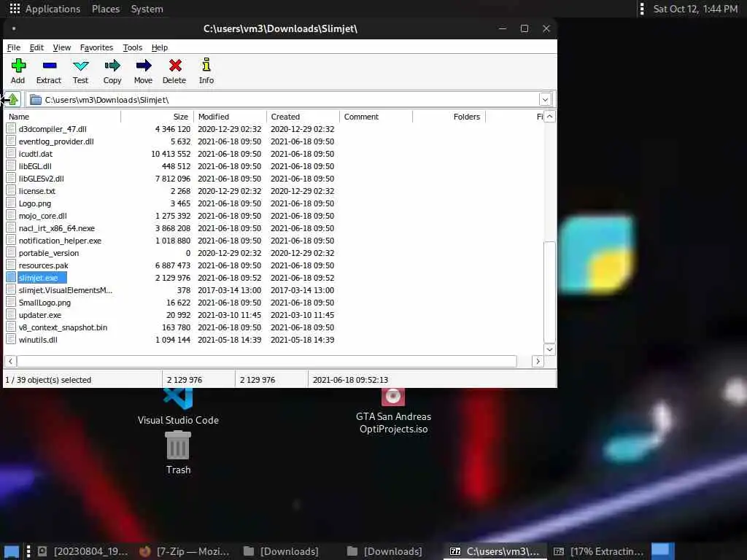Image resolution: width=747 pixels, height=560 pixels.
Task: Click the horizontal scrollbar left arrow
Action: pyautogui.click(x=10, y=361)
